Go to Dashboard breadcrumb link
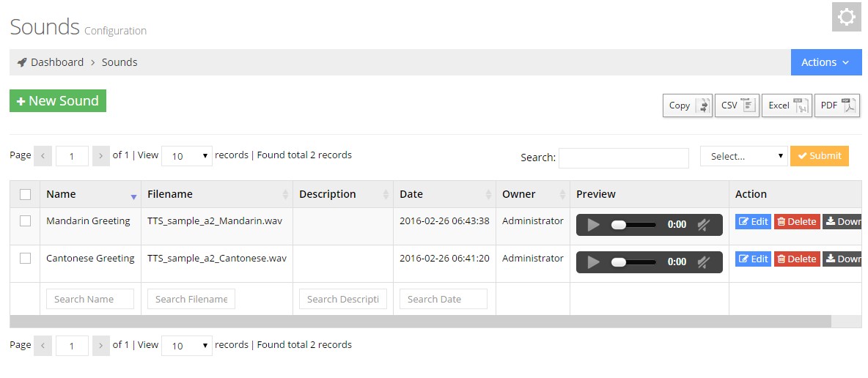Image resolution: width=868 pixels, height=378 pixels. click(x=56, y=62)
